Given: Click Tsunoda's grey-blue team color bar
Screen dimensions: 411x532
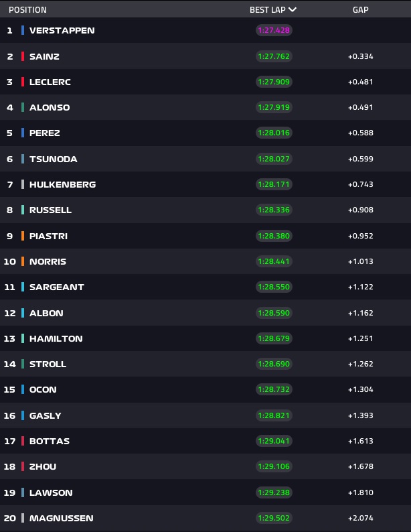Looking at the screenshot, I should (23, 159).
